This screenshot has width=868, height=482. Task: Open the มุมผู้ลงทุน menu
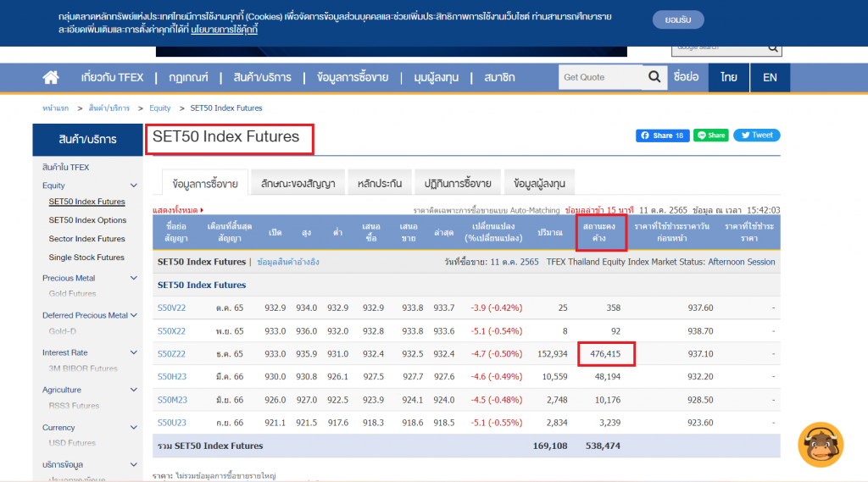(x=437, y=77)
